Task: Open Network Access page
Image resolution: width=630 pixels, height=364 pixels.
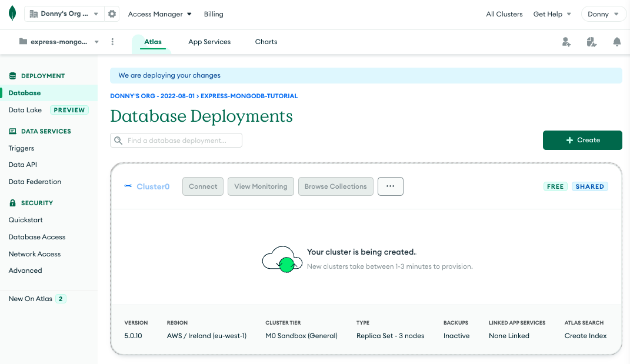Action: (35, 254)
